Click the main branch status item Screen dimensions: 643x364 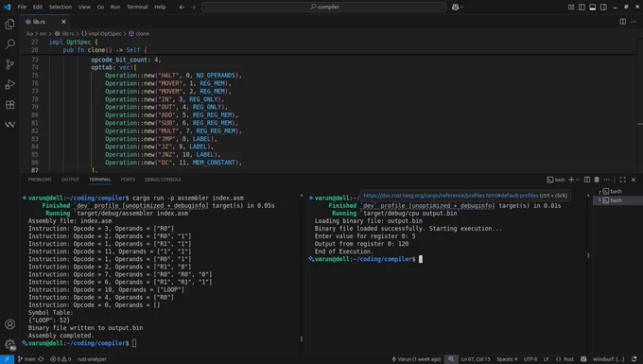26,359
